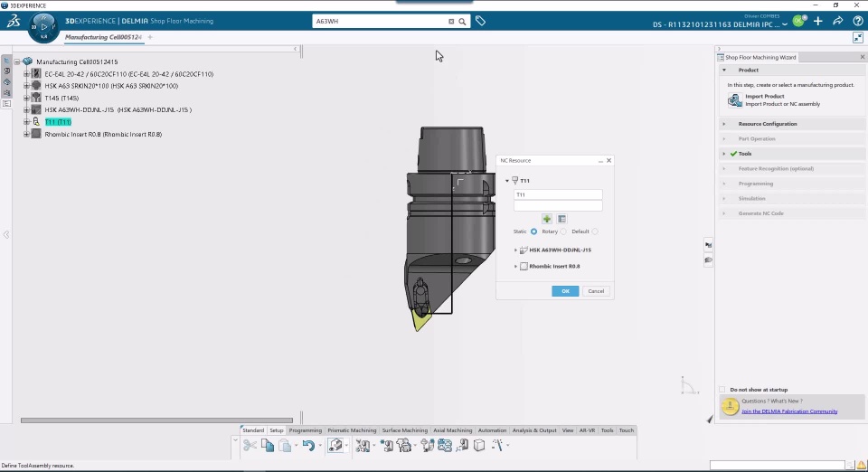Click the Paste icon in Standard toolbar
The width and height of the screenshot is (868, 472).
click(285, 445)
